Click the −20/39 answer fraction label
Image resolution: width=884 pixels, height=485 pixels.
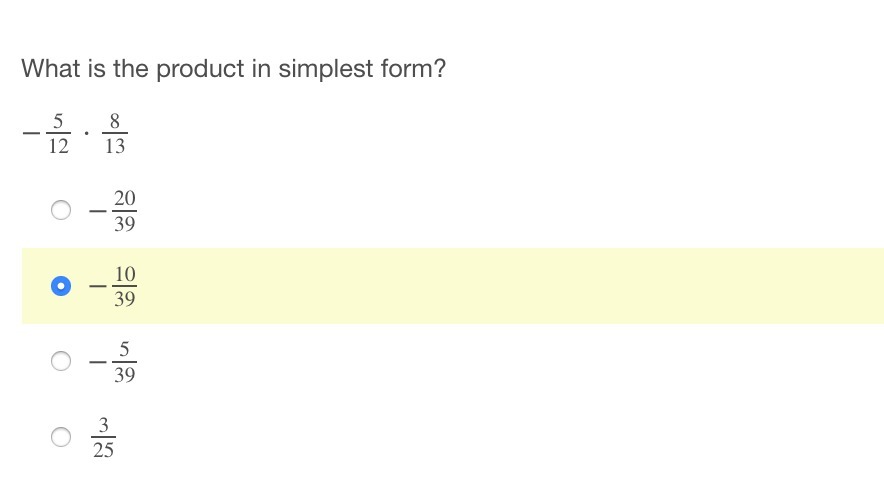click(113, 211)
